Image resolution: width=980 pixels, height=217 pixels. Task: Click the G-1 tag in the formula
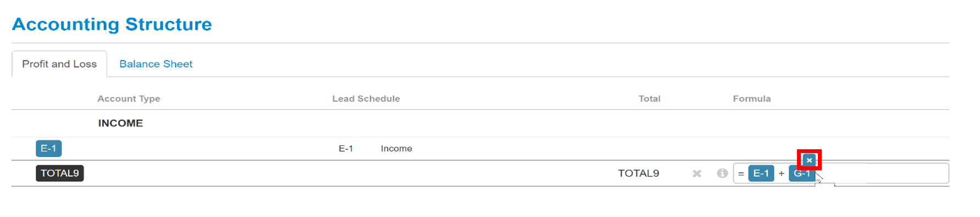pyautogui.click(x=802, y=173)
